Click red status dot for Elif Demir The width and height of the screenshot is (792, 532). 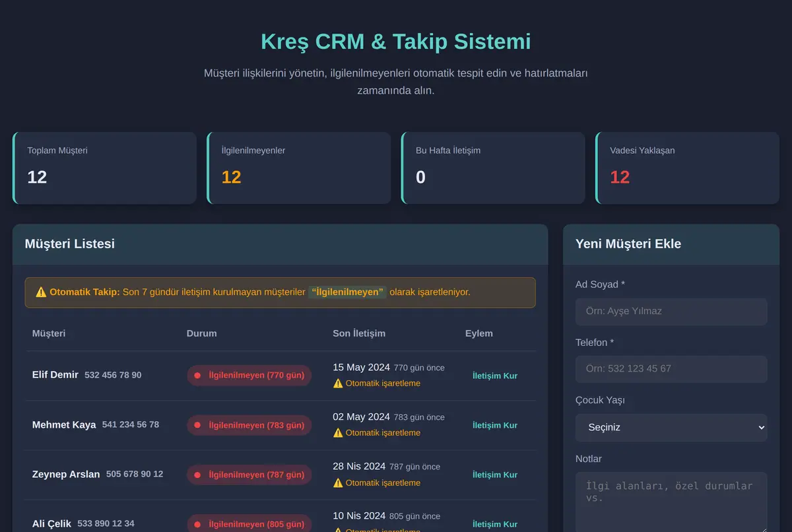tap(197, 376)
